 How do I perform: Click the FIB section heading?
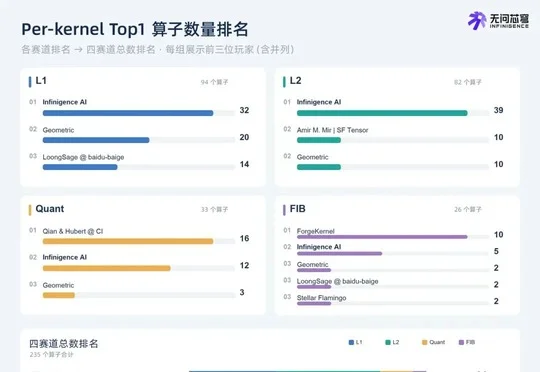298,209
